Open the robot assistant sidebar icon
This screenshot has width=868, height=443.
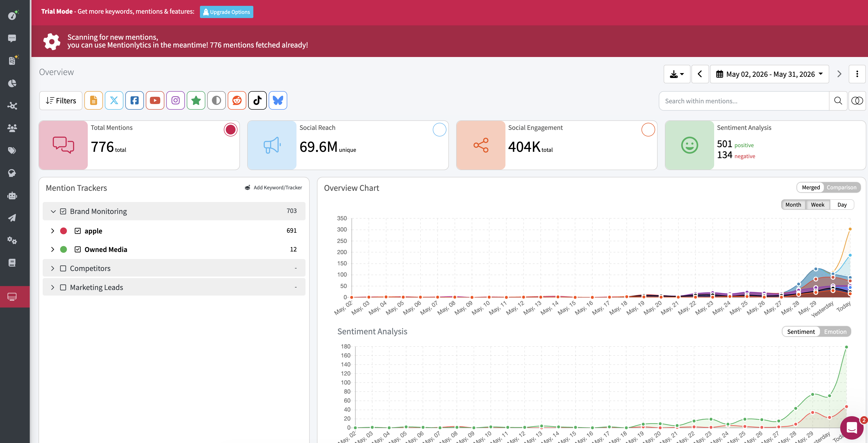point(12,196)
